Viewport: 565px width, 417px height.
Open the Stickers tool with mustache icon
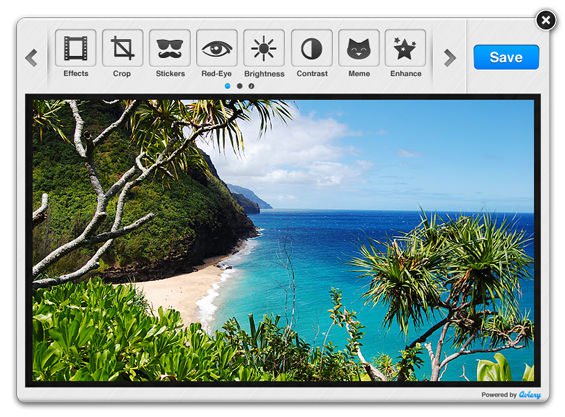(170, 48)
